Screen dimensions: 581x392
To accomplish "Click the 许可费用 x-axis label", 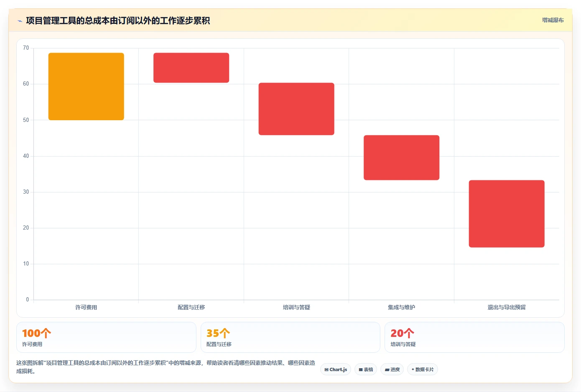I will [x=86, y=307].
